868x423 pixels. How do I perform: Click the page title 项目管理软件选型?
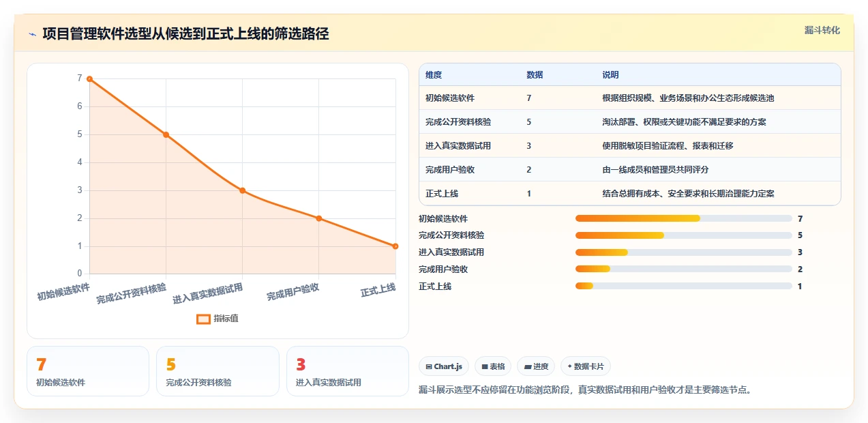(x=185, y=33)
